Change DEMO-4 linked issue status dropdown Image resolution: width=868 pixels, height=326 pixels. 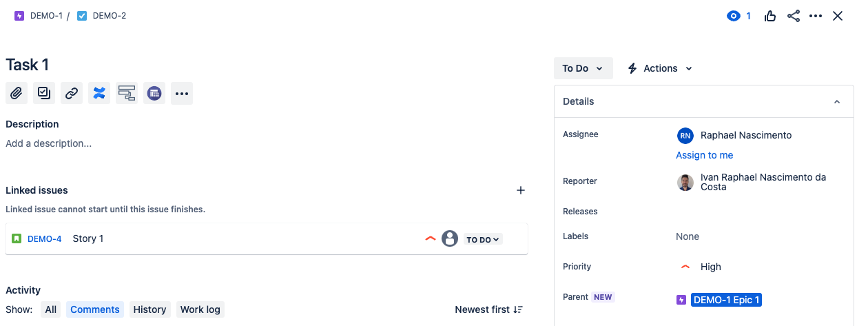(483, 239)
